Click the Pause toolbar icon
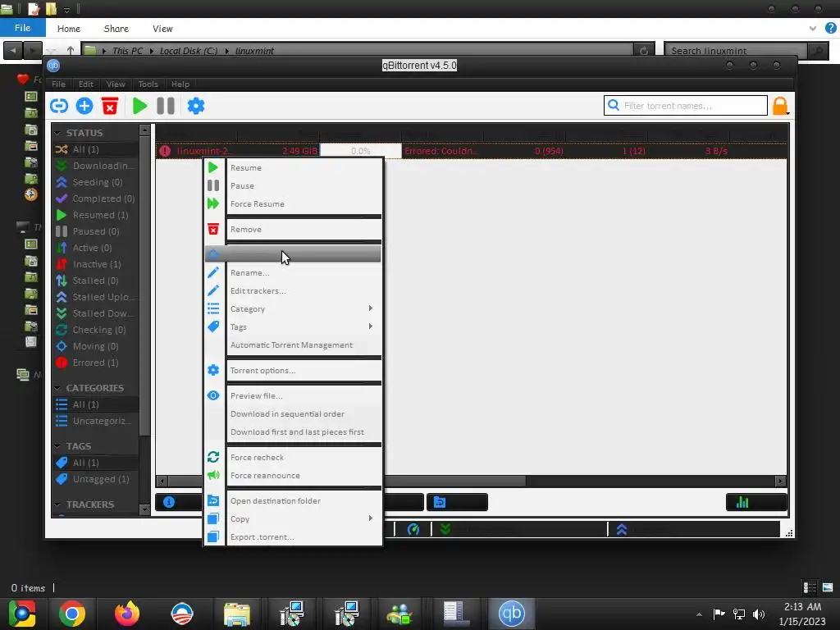The height and width of the screenshot is (630, 840). click(166, 106)
